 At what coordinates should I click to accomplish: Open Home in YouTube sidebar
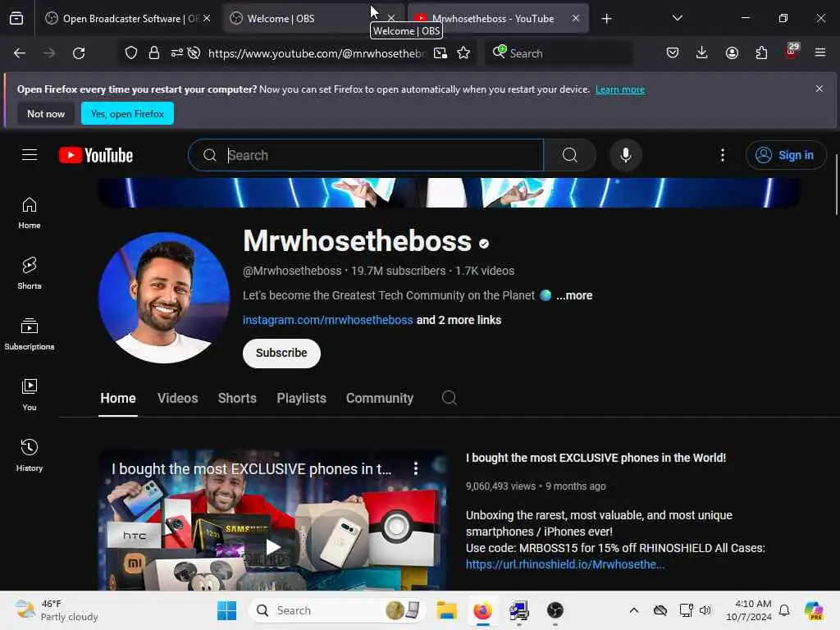tap(30, 213)
